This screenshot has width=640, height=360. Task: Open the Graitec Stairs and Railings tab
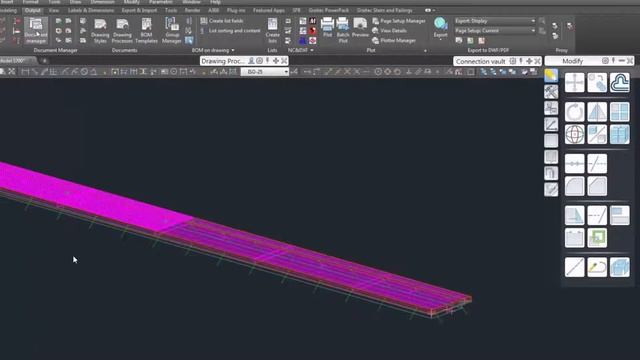point(384,10)
